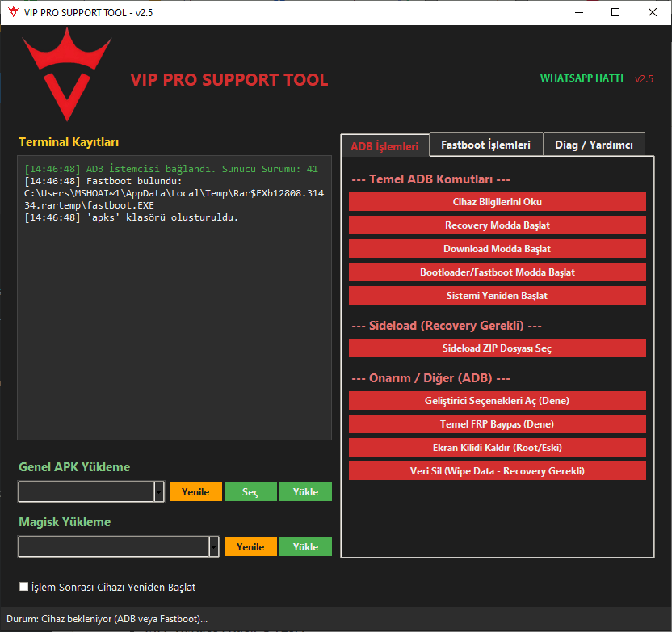
Task: Click Veri Sil (Wipe Data) button
Action: [497, 470]
